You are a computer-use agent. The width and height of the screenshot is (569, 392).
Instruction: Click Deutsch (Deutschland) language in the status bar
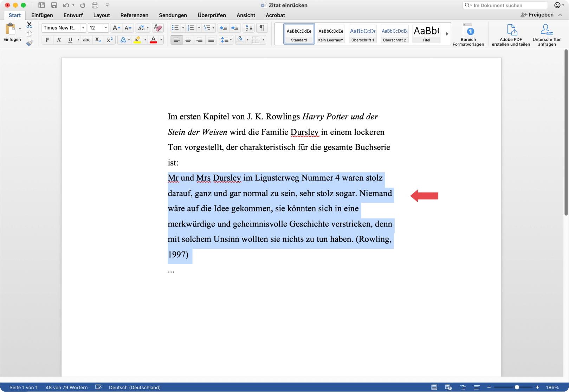point(135,387)
